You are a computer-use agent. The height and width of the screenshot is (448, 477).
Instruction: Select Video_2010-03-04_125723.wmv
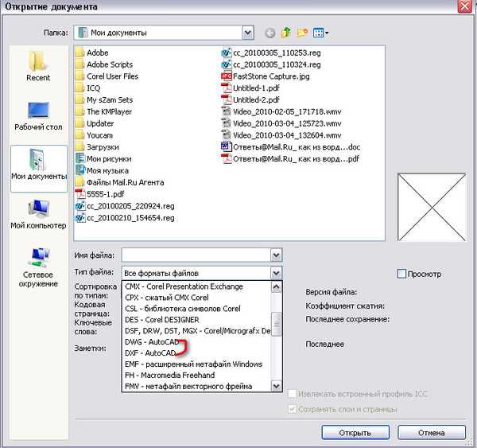[281, 123]
